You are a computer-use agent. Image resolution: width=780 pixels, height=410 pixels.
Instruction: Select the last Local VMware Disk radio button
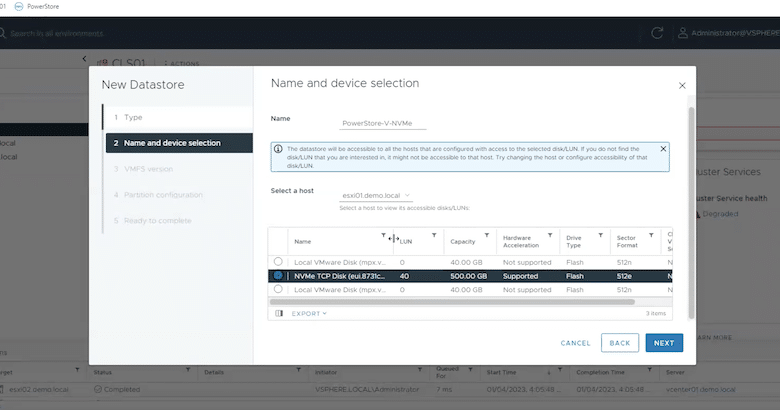tap(278, 289)
